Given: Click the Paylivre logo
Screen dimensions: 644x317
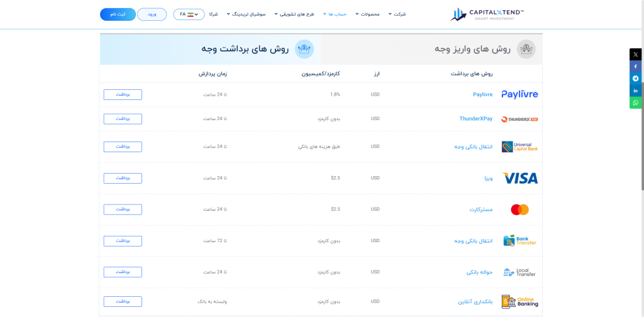Looking at the screenshot, I should click(x=519, y=94).
